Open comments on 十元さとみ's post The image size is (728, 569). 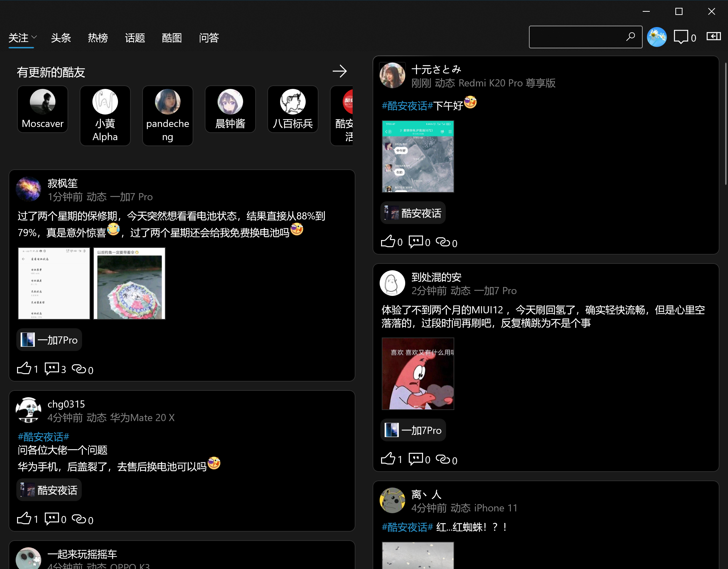click(x=416, y=241)
